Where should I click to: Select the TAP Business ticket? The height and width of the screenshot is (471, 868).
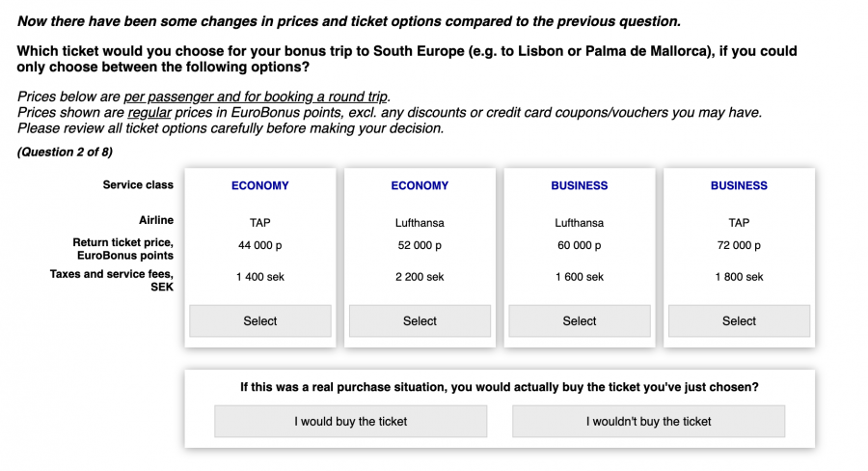(739, 320)
